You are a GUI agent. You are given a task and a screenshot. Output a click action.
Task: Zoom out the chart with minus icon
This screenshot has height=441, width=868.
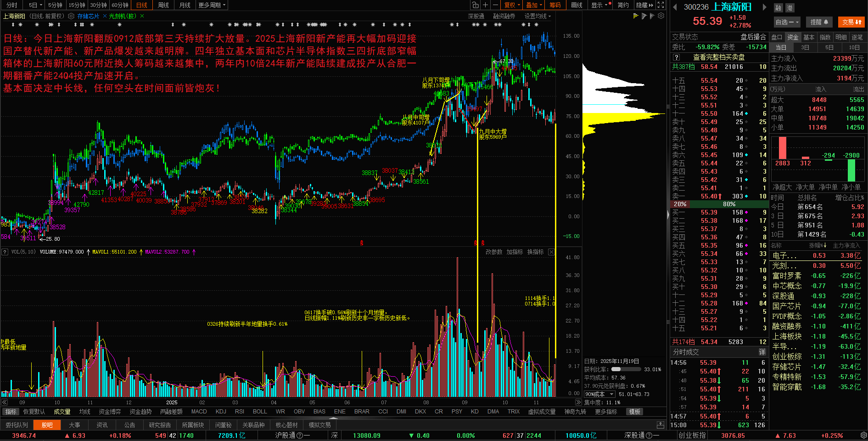495,5
